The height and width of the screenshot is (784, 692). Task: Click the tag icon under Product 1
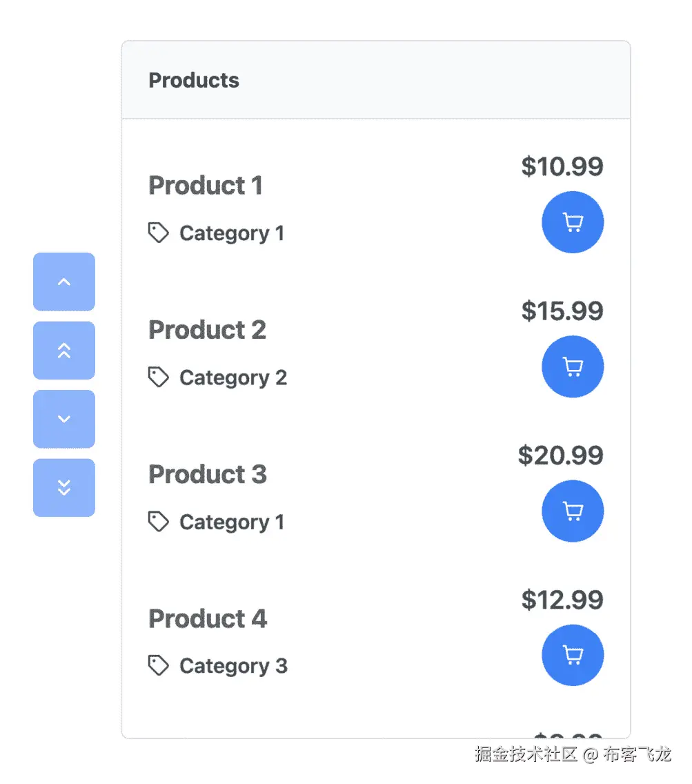point(159,233)
